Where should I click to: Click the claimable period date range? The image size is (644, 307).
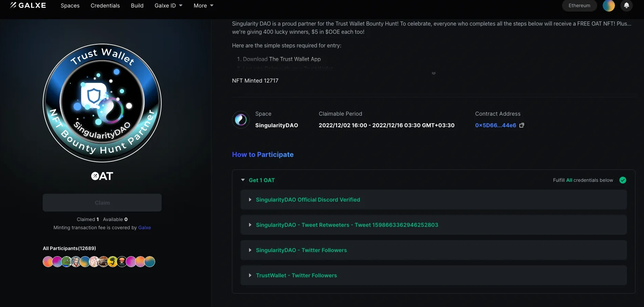386,125
